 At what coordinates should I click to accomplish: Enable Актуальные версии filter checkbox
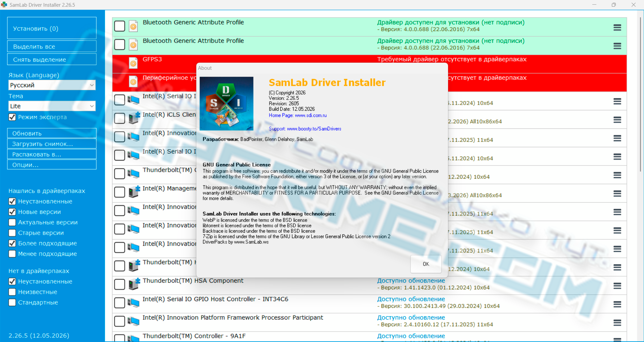click(12, 222)
